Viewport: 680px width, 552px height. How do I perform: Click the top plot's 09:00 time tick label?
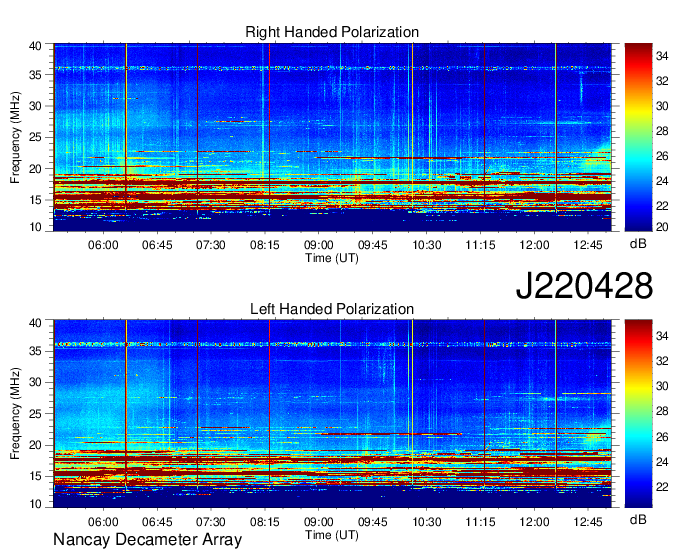point(319,245)
